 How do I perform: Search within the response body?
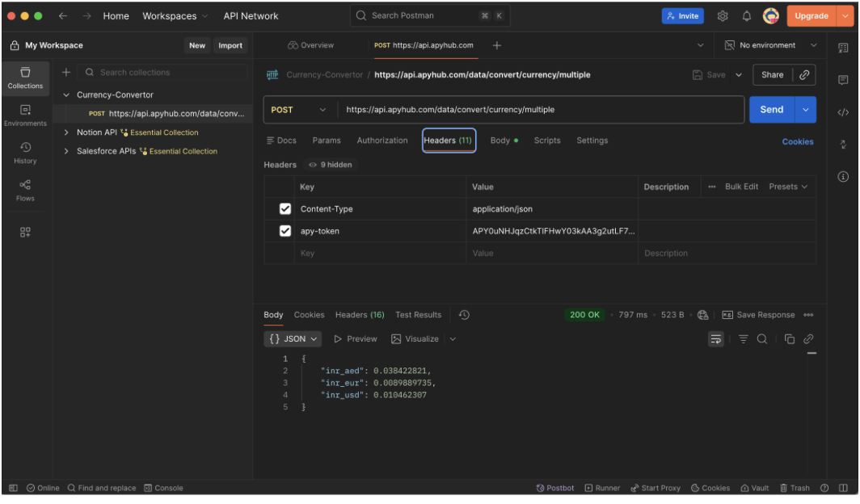point(762,339)
